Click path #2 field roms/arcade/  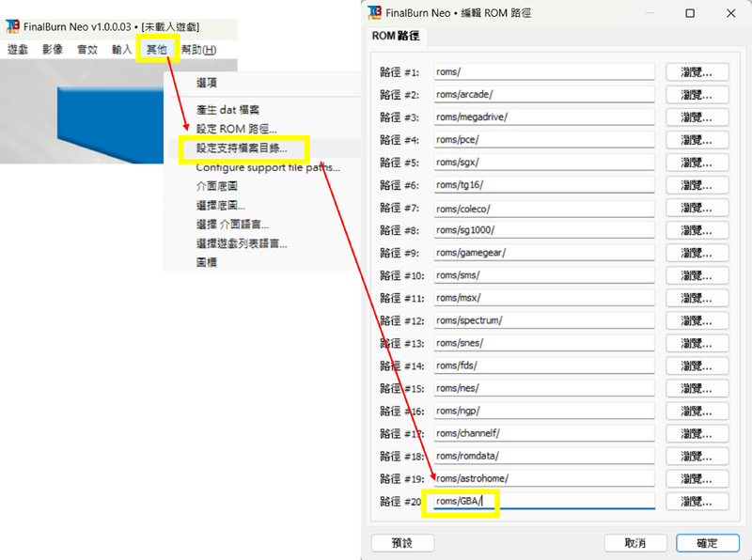click(x=544, y=95)
